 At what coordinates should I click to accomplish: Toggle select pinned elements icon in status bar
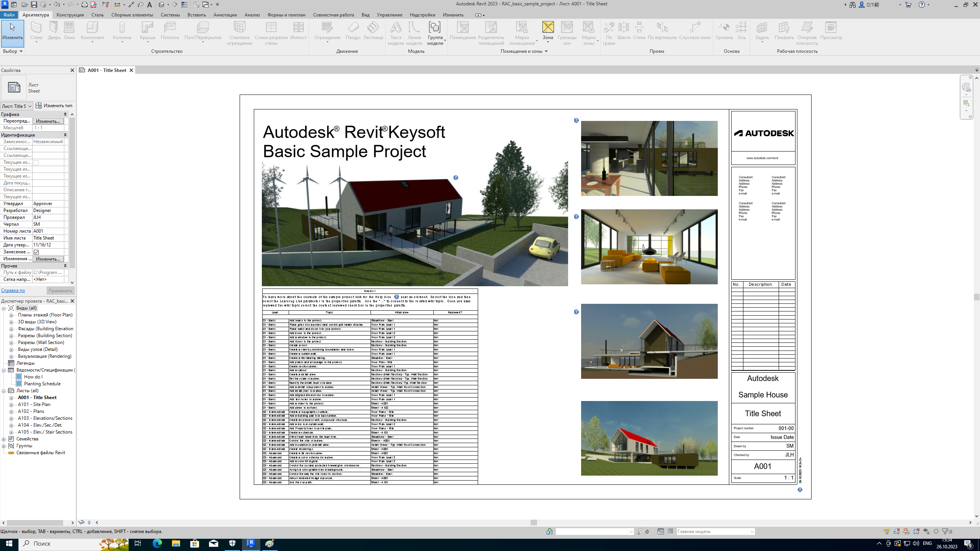906,531
